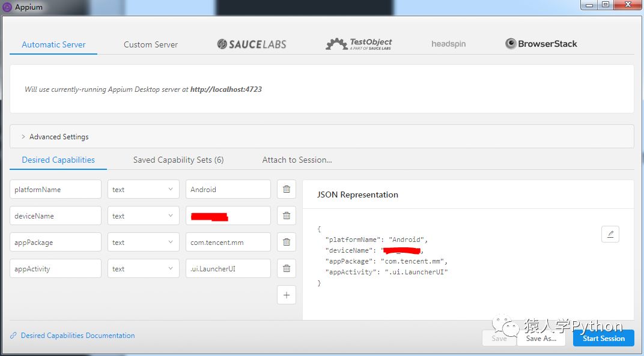
Task: Open the platformName type dropdown
Action: click(x=144, y=189)
